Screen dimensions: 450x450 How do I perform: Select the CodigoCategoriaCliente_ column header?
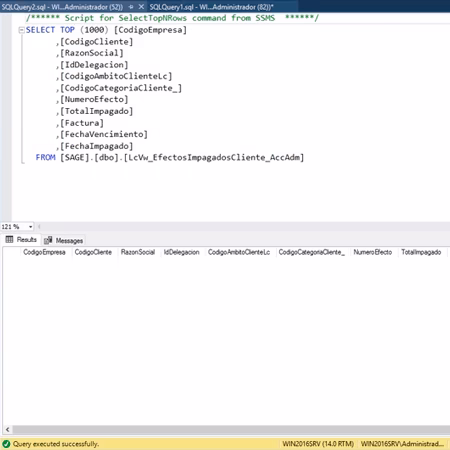312,252
